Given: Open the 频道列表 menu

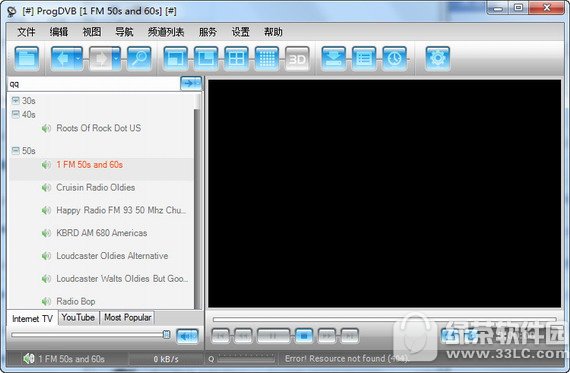Looking at the screenshot, I should coord(166,32).
